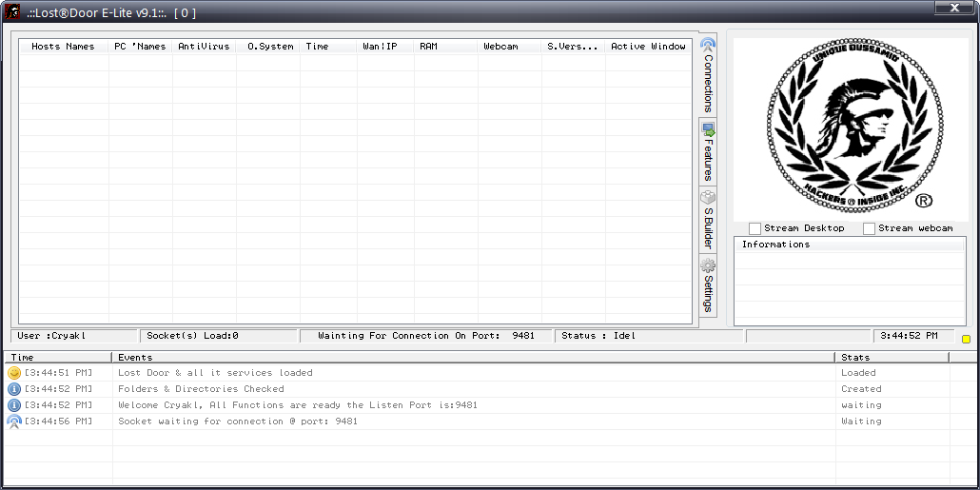Click the Stats column header in log
Viewport: 980px width, 490px height.
892,357
